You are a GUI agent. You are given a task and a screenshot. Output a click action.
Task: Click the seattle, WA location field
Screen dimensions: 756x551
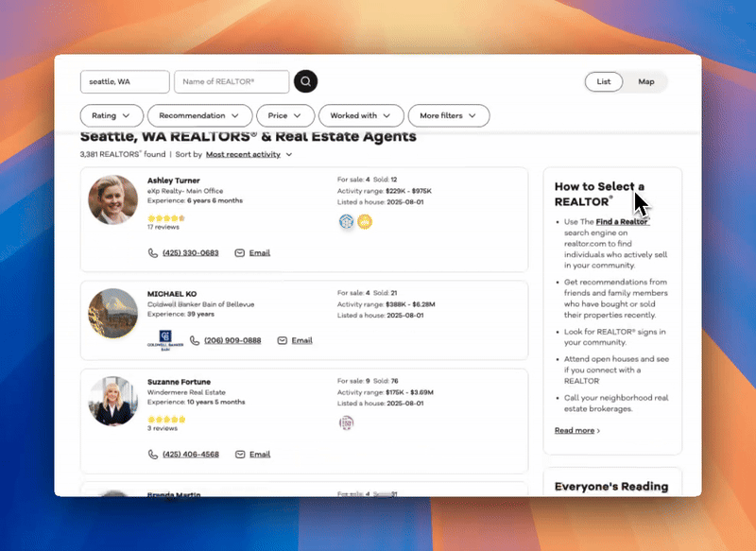(x=125, y=82)
